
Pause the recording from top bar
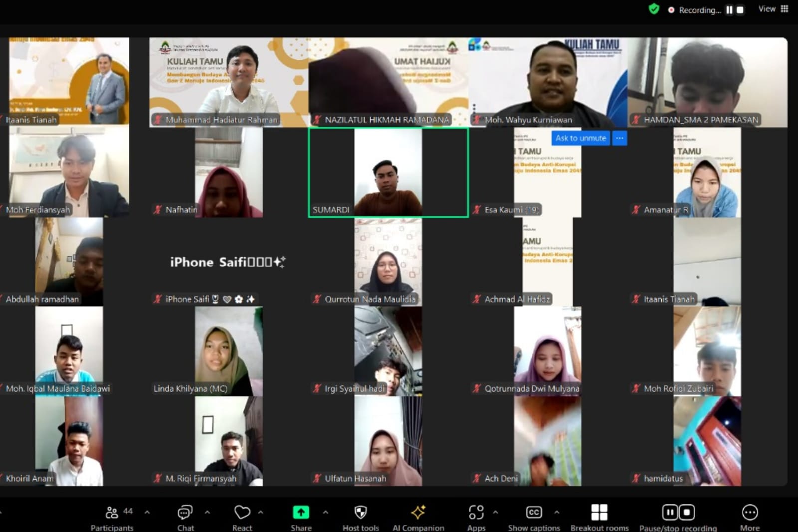click(x=729, y=10)
